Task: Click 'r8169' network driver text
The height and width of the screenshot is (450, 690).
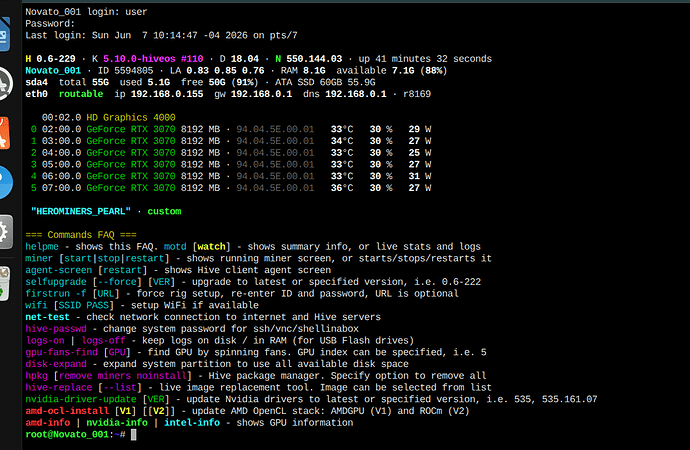Action: (417, 94)
